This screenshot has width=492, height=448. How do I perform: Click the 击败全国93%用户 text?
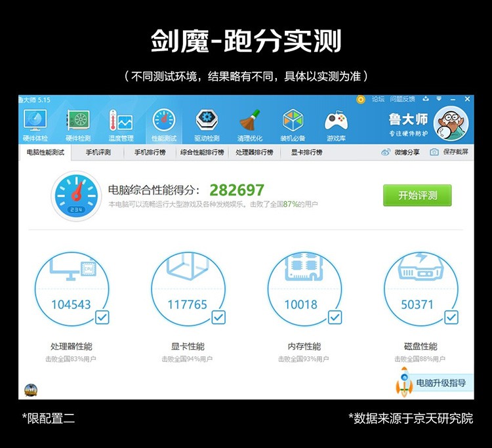pyautogui.click(x=304, y=359)
